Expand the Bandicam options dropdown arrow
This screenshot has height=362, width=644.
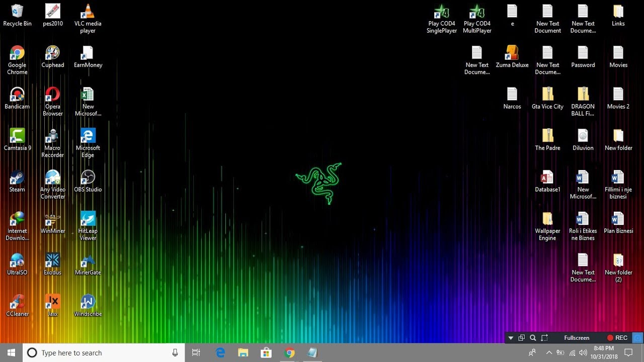[x=511, y=337]
